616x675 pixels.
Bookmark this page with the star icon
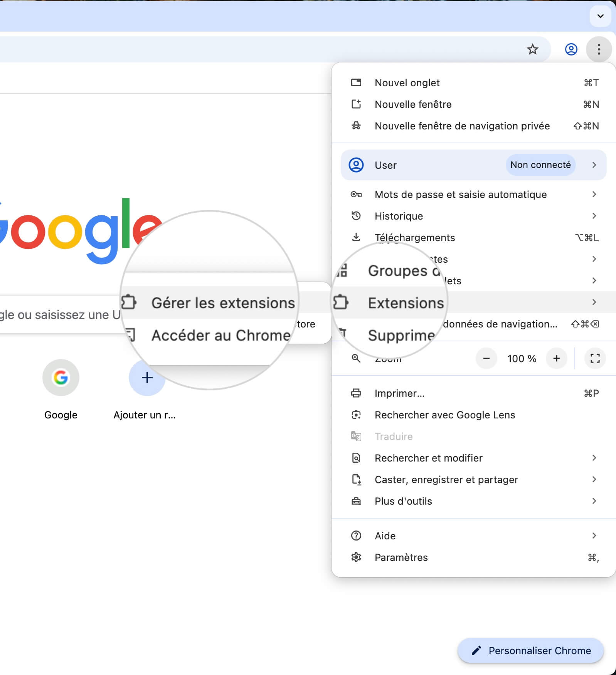(x=532, y=49)
